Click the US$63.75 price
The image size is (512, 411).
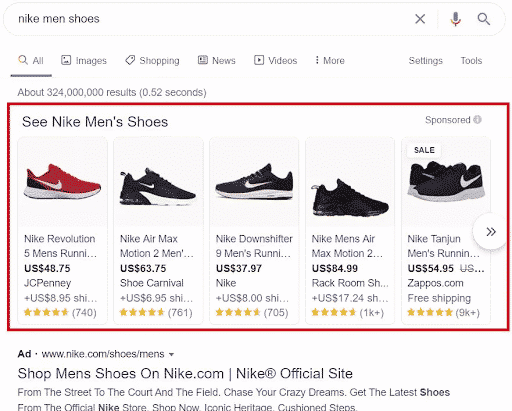pos(143,268)
